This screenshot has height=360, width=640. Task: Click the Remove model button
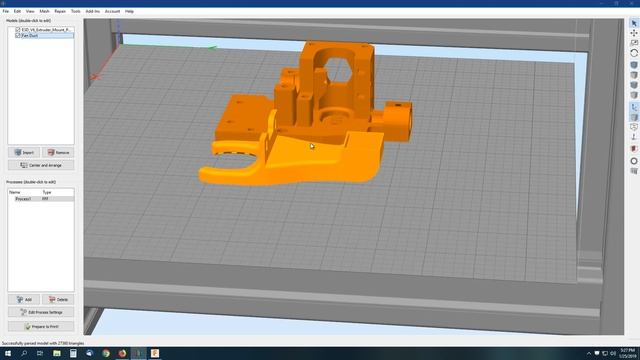tap(58, 152)
